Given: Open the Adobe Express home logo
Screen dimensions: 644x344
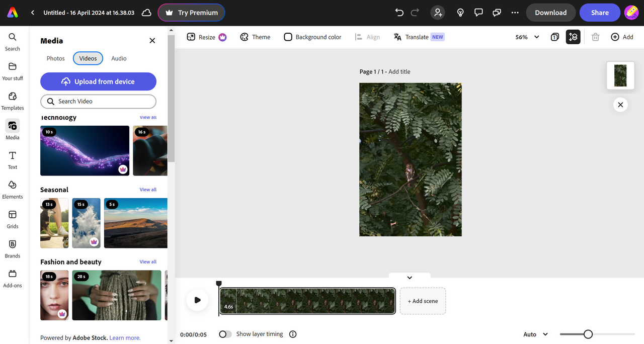Looking at the screenshot, I should pyautogui.click(x=13, y=13).
